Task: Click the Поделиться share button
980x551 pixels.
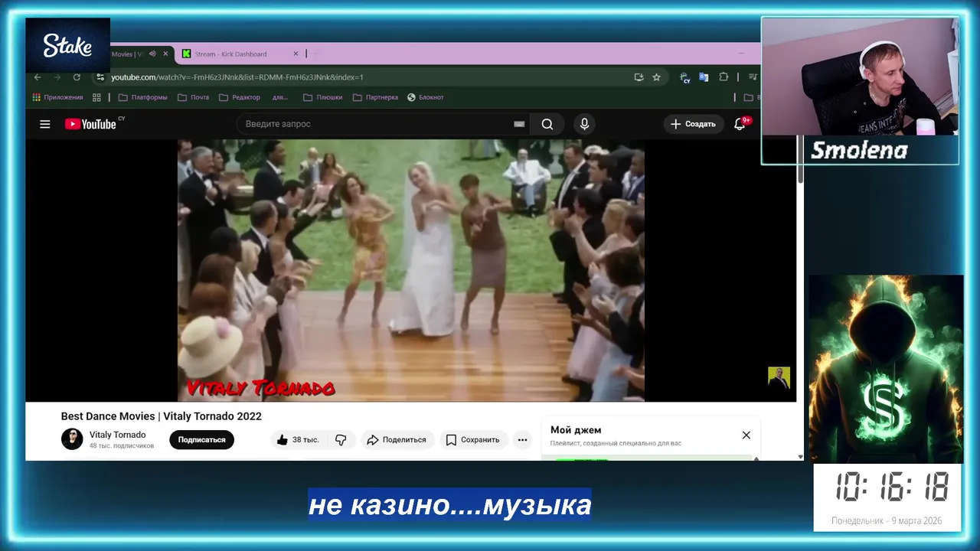Action: coord(396,440)
